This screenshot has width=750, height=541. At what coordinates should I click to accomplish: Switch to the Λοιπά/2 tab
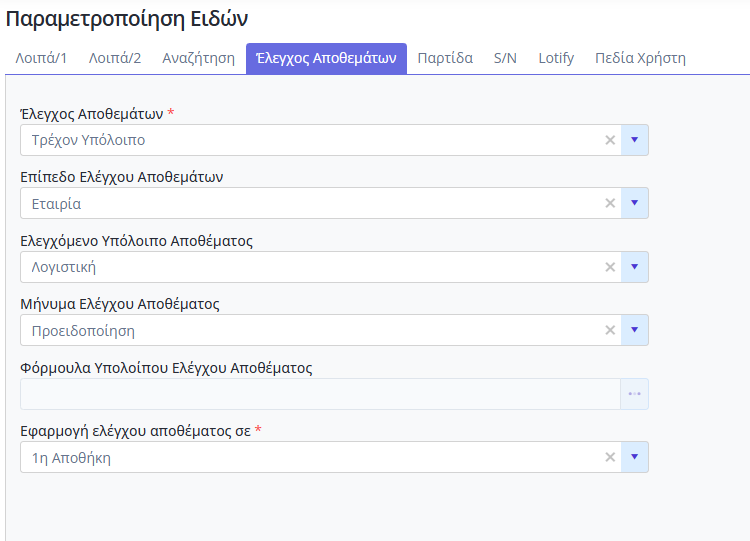point(115,58)
